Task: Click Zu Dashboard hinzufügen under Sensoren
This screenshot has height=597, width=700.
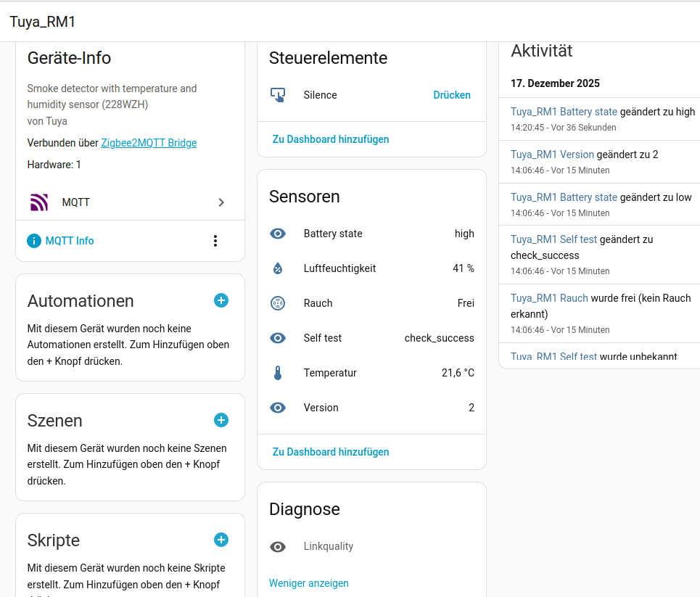Action: (331, 452)
